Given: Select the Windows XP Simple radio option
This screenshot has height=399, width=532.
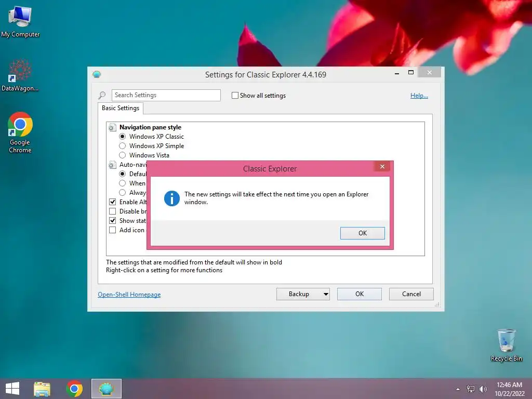Looking at the screenshot, I should 123,146.
